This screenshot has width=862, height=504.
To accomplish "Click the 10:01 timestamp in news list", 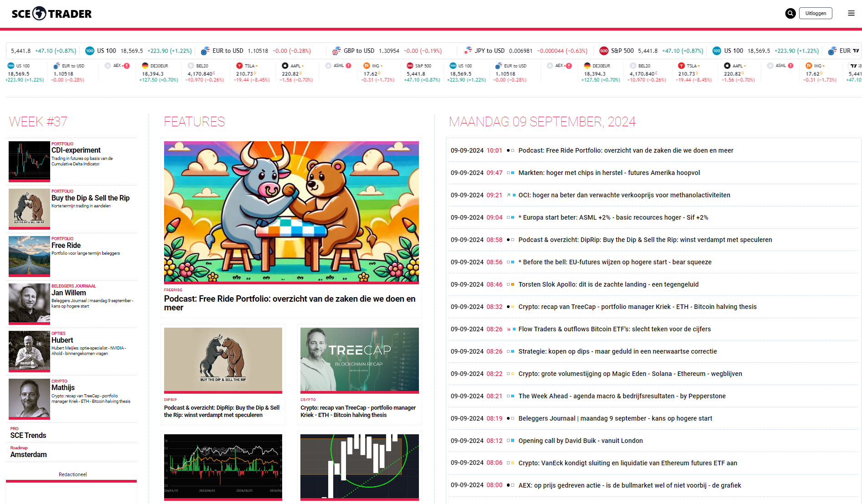I will [x=494, y=151].
